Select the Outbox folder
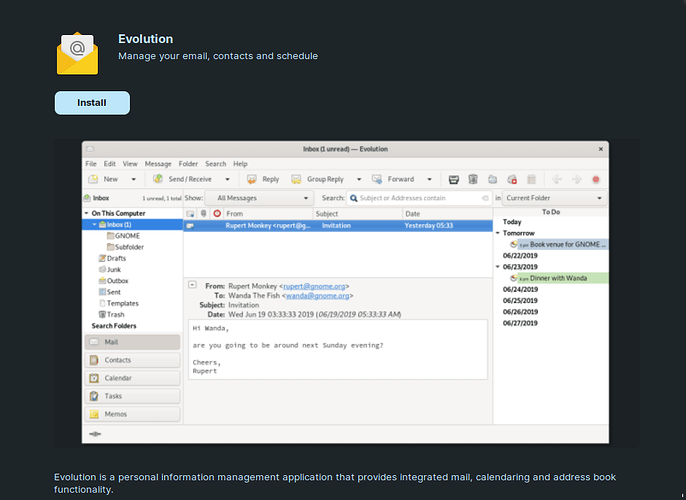686x500 pixels. tap(113, 281)
